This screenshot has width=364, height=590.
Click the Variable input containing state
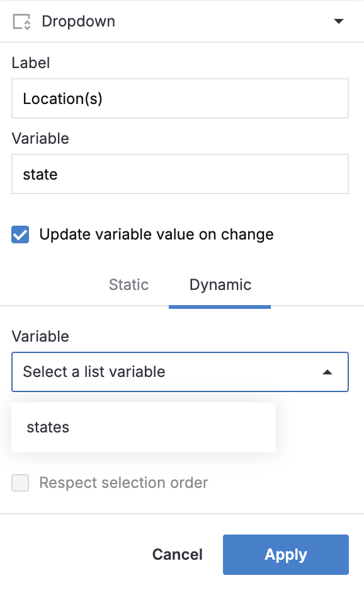point(180,174)
